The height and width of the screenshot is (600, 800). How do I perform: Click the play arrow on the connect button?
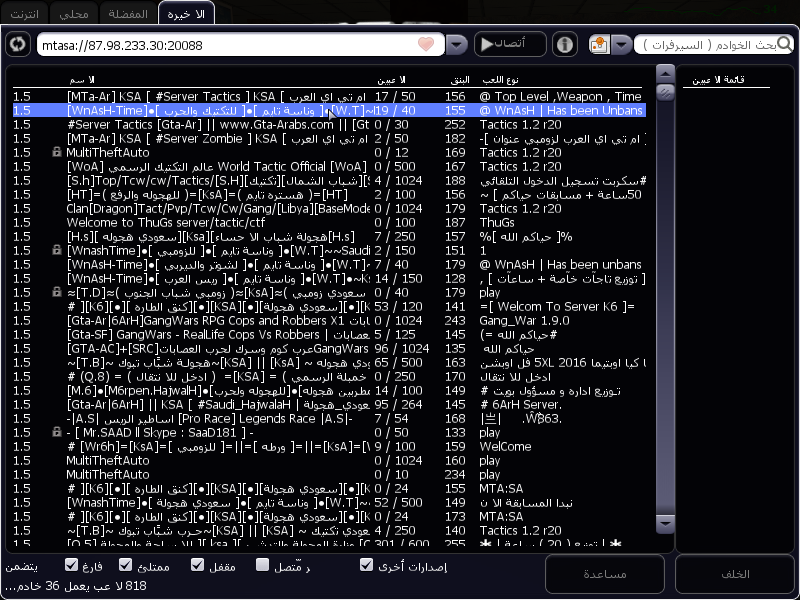coord(487,45)
